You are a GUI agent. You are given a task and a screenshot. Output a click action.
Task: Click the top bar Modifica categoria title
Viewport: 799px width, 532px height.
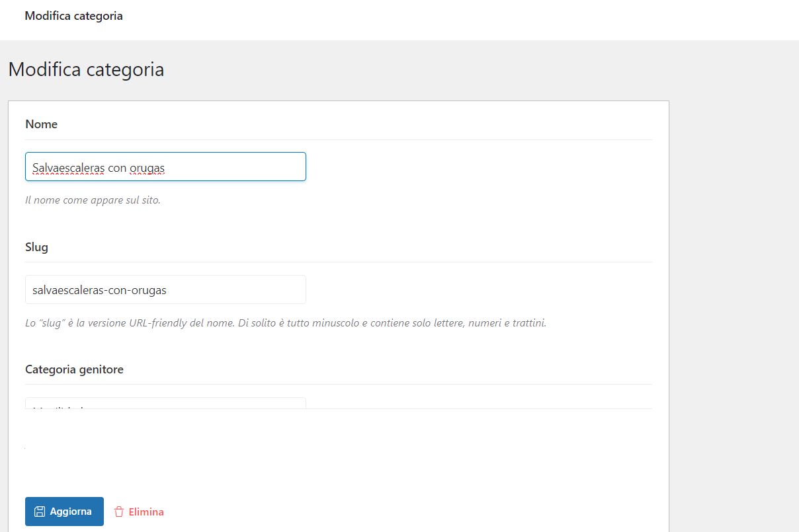pyautogui.click(x=73, y=16)
